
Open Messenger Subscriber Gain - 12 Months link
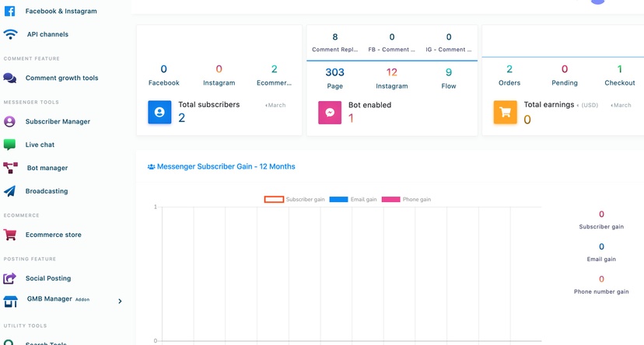click(x=222, y=166)
